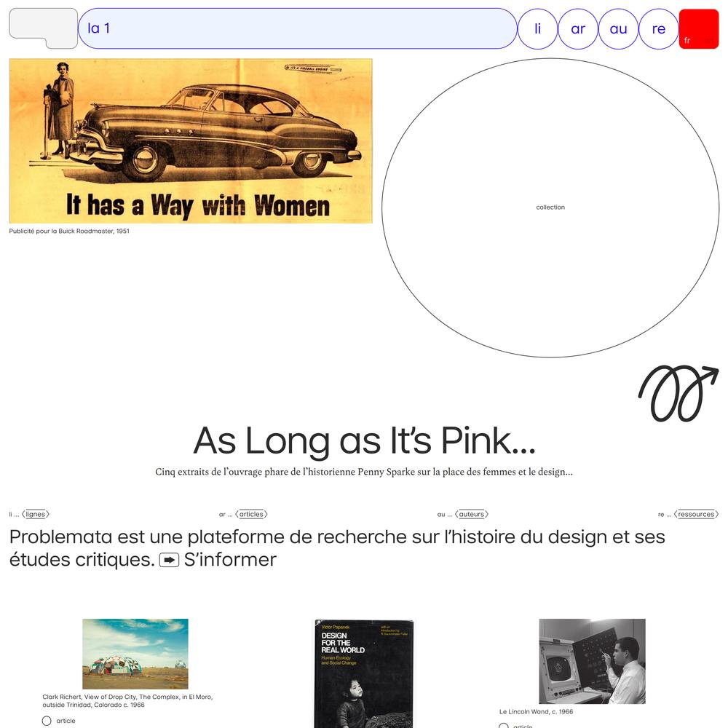Open the 'li' round nav button
This screenshot has width=728, height=728.
coord(538,29)
